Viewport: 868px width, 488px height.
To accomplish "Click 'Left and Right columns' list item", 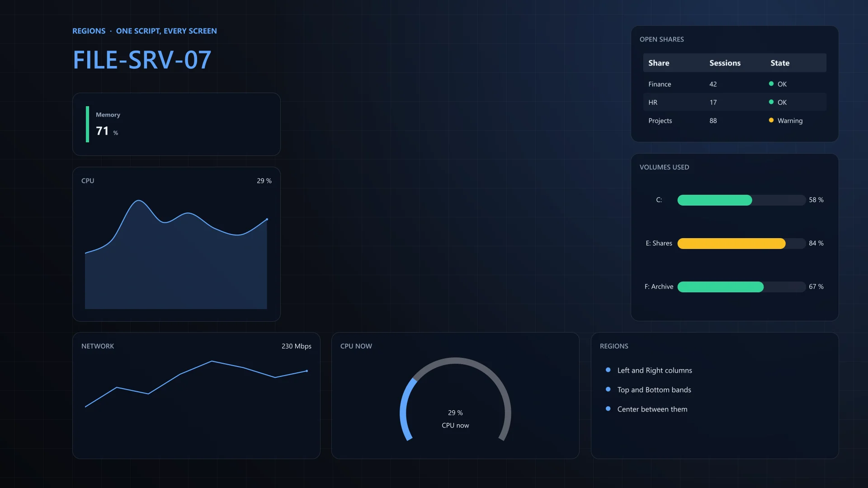I will pos(655,371).
